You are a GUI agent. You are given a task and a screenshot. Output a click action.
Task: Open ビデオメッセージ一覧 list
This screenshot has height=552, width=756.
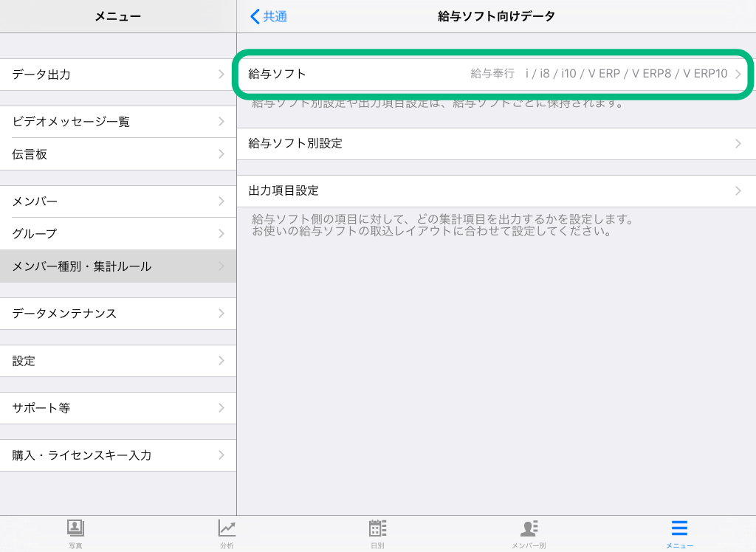(x=118, y=122)
